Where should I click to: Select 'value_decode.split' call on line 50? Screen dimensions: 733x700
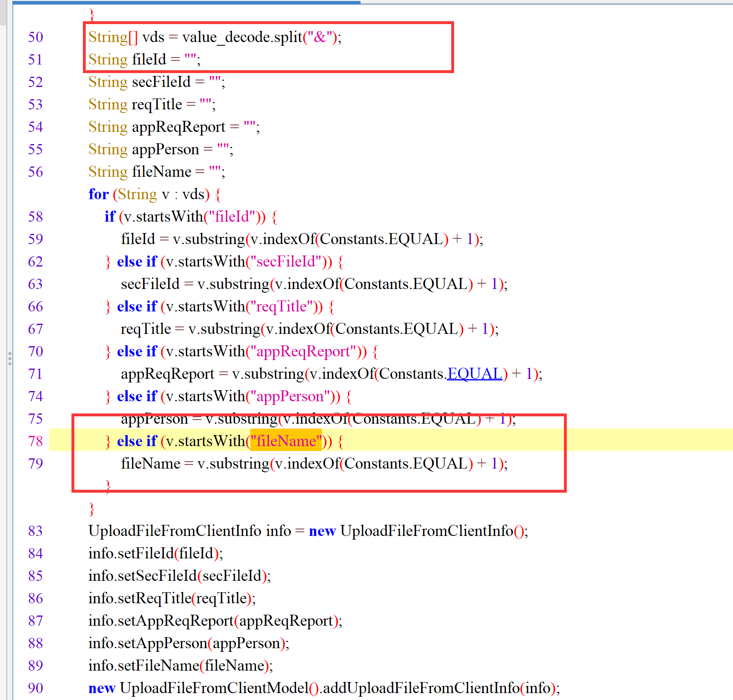[243, 37]
